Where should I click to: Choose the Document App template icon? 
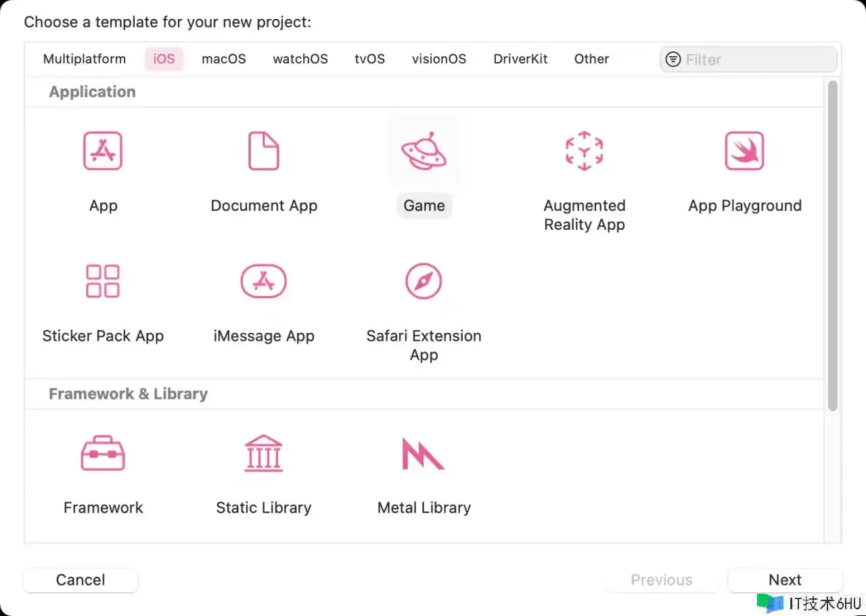pos(264,151)
